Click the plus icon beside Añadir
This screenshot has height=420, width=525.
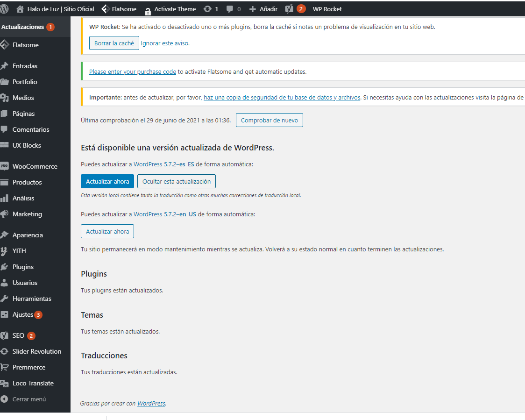(252, 9)
